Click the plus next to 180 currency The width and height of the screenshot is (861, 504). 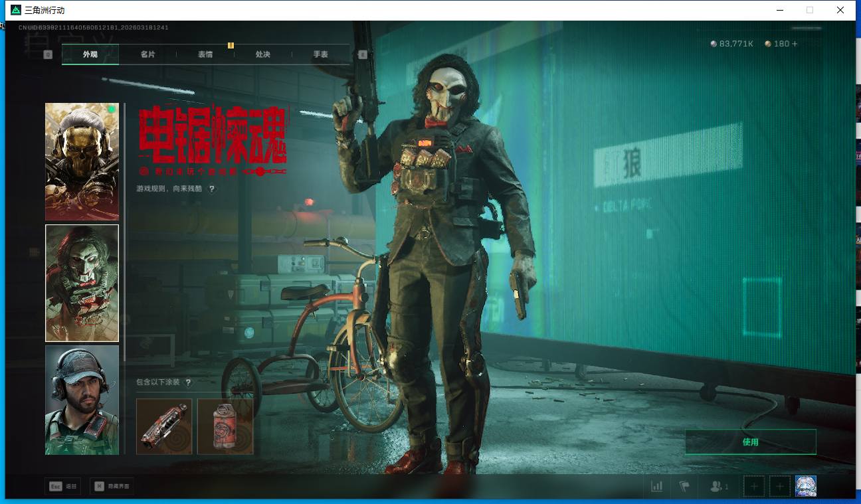[795, 44]
